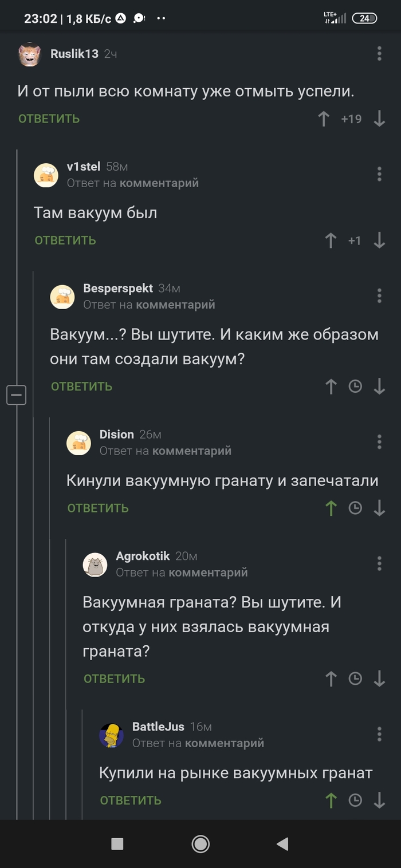Open the options menu on Besperspekt's comment
401x868 pixels.
(379, 295)
